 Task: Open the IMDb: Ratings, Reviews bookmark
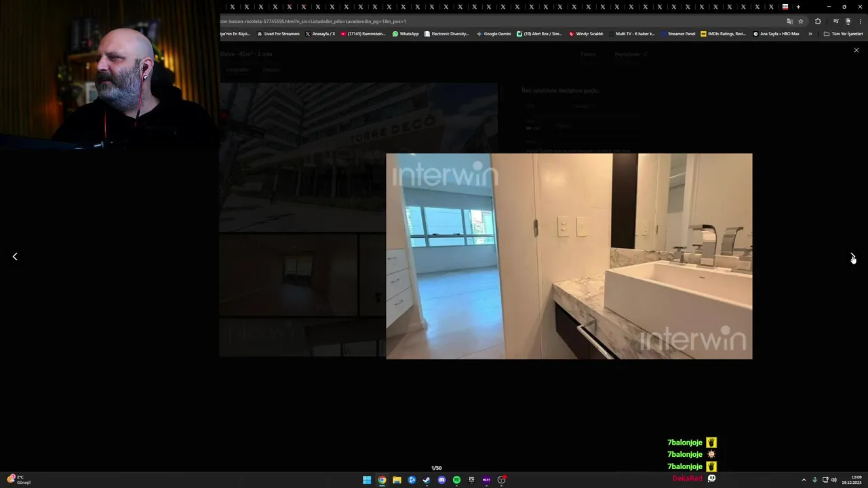(724, 34)
